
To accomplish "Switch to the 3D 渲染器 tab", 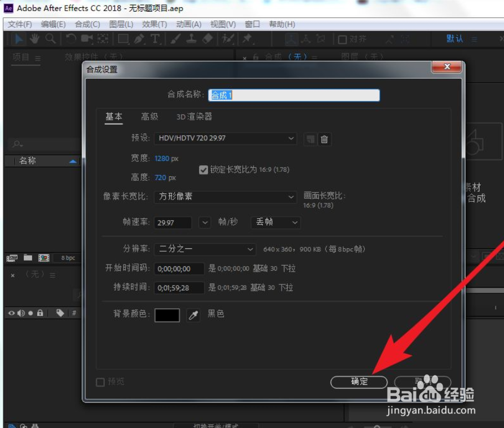I will point(194,116).
